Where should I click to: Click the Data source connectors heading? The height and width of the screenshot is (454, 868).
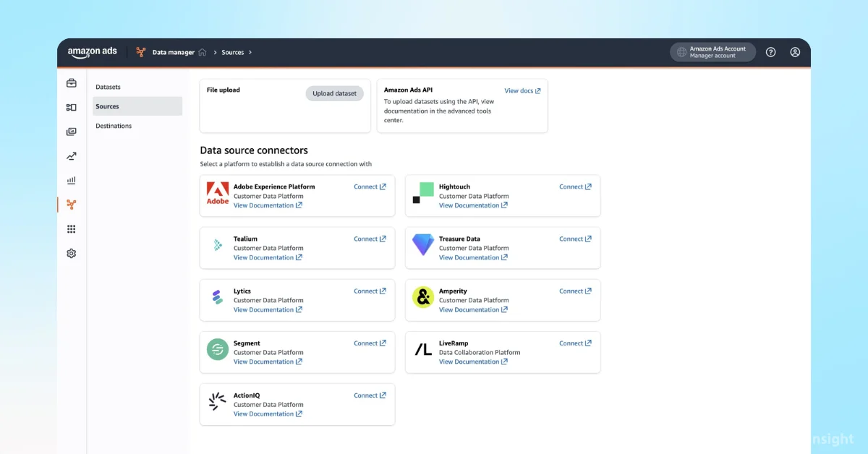pos(254,150)
